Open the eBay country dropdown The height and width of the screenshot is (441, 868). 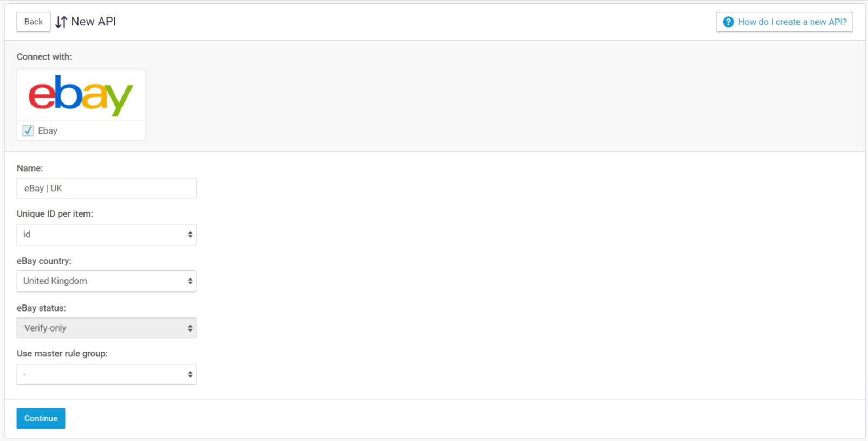pos(106,281)
